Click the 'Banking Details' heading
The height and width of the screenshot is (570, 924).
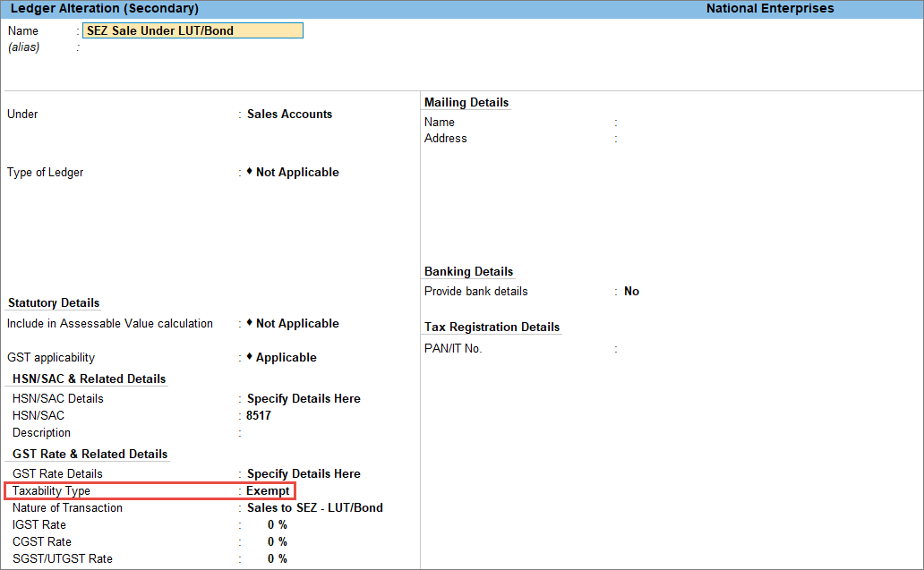pos(468,271)
